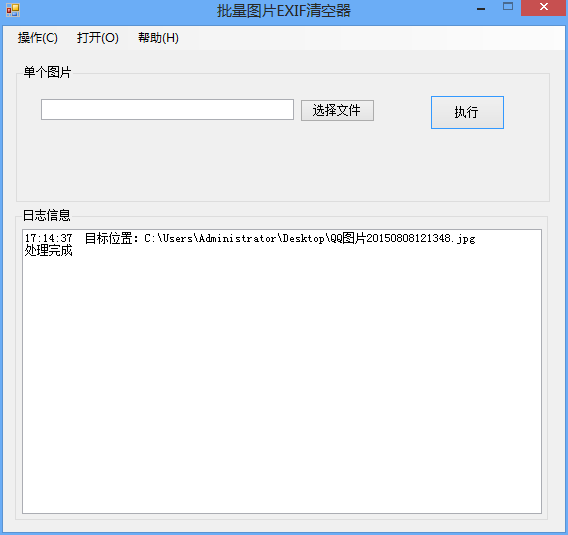Focus the single image file path field

pos(167,109)
